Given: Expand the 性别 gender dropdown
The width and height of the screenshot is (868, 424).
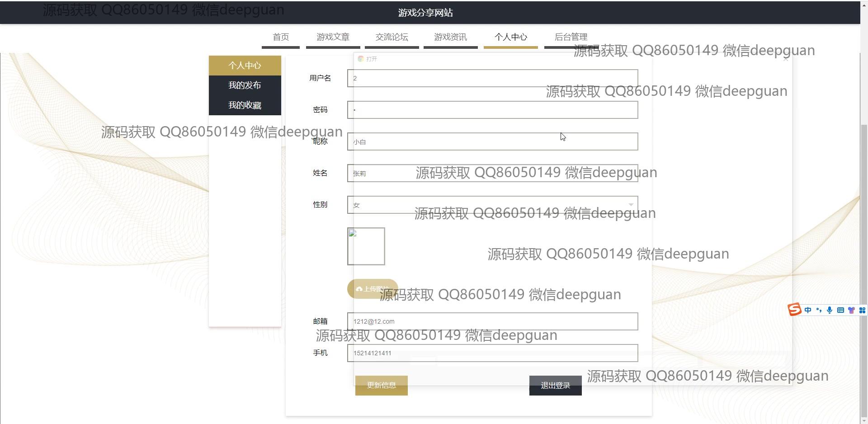Looking at the screenshot, I should pyautogui.click(x=492, y=205).
